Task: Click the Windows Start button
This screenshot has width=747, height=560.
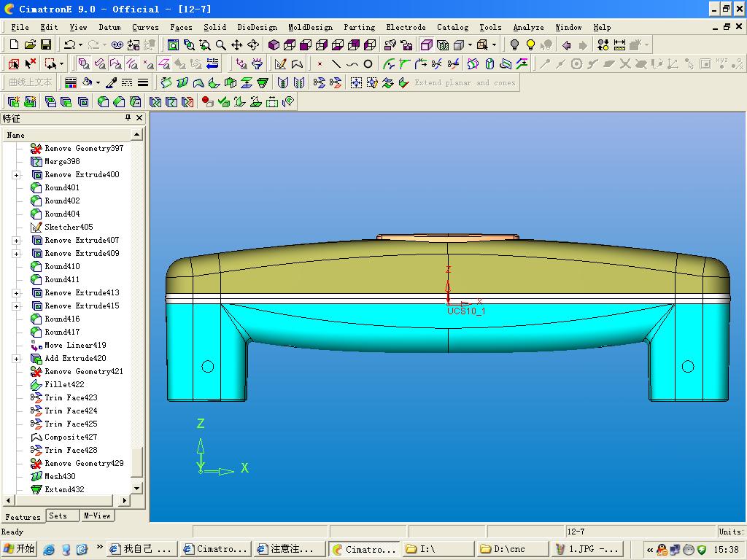Action: 19,549
